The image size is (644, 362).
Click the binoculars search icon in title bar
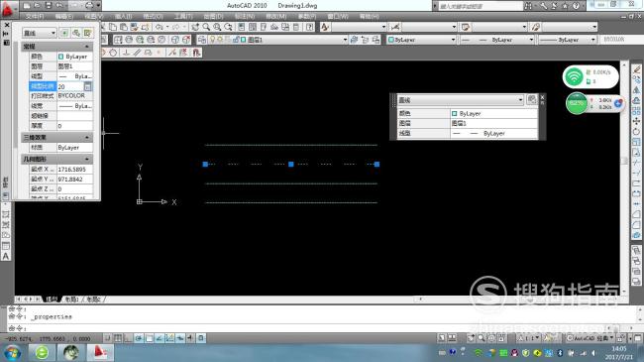pyautogui.click(x=529, y=6)
